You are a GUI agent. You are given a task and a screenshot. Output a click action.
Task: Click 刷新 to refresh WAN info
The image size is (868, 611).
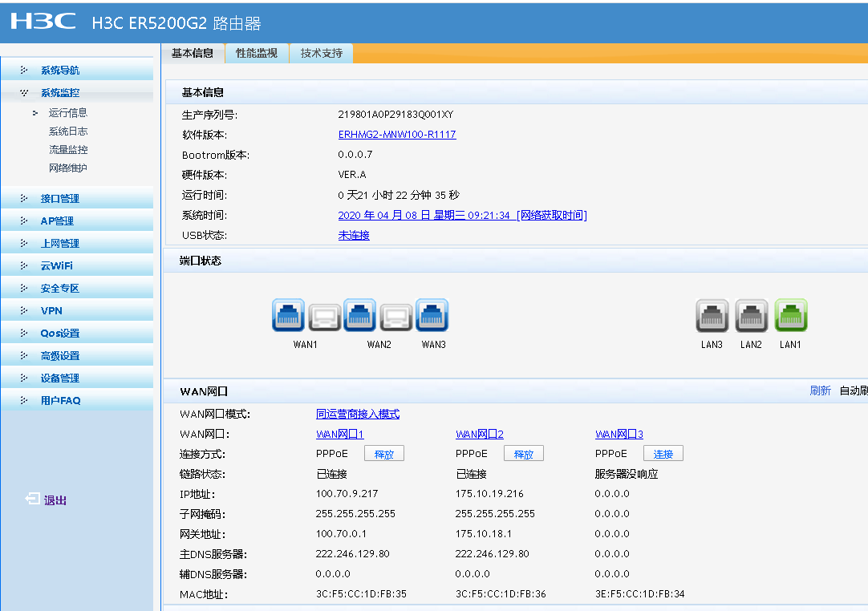820,391
